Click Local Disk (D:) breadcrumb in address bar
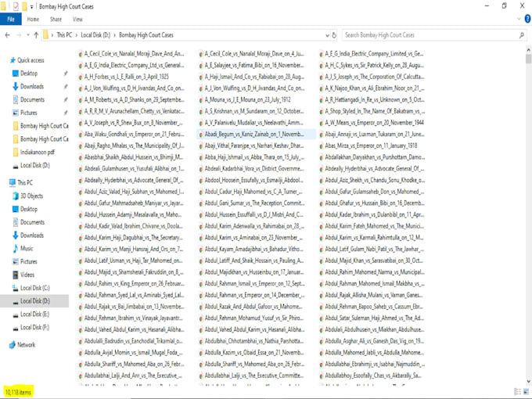Image resolution: width=532 pixels, height=399 pixels. point(95,35)
